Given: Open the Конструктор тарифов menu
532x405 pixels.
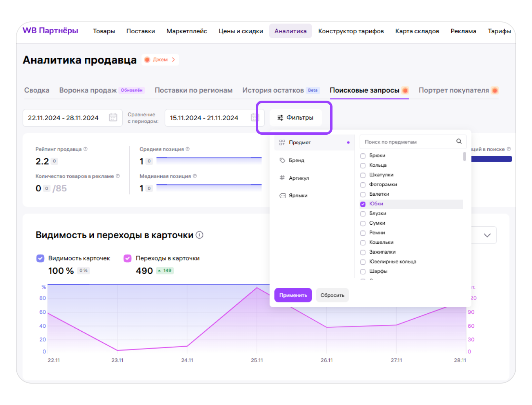Looking at the screenshot, I should 351,31.
